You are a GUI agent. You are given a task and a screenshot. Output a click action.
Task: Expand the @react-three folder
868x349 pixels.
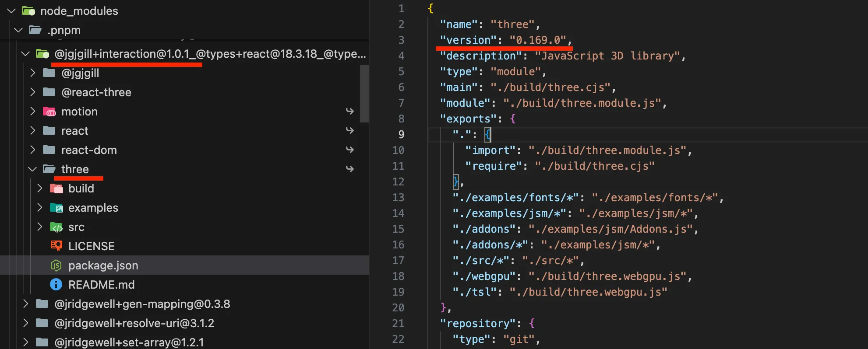(x=32, y=92)
